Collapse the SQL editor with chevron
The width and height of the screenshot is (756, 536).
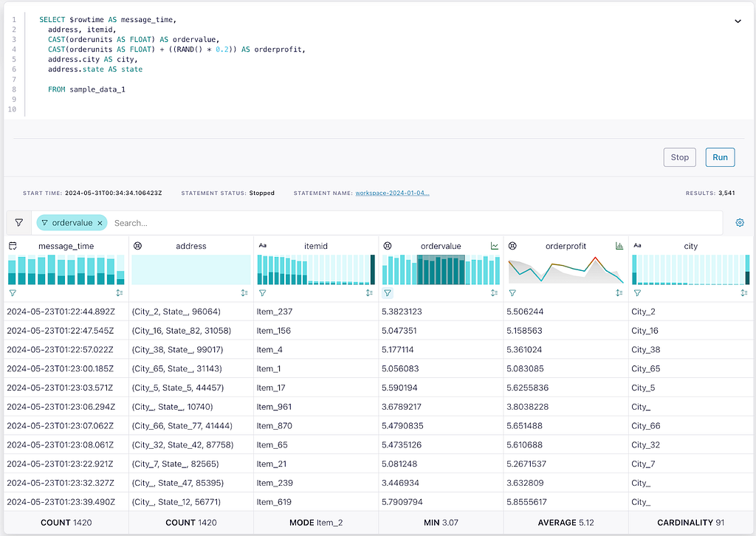tap(738, 21)
